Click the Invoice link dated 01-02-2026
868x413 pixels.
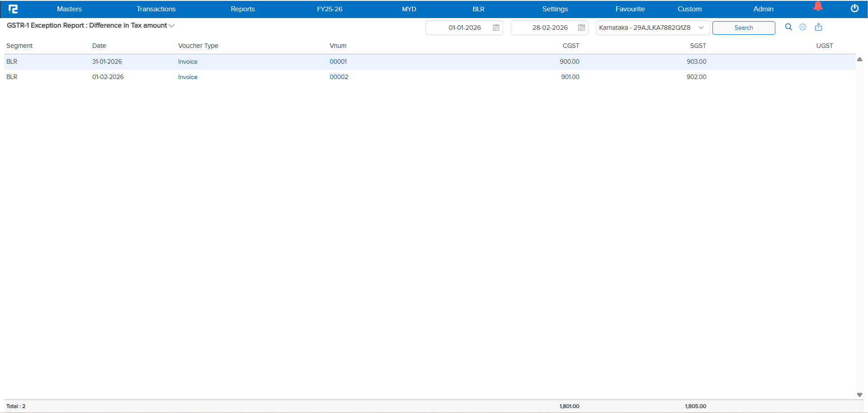(188, 77)
